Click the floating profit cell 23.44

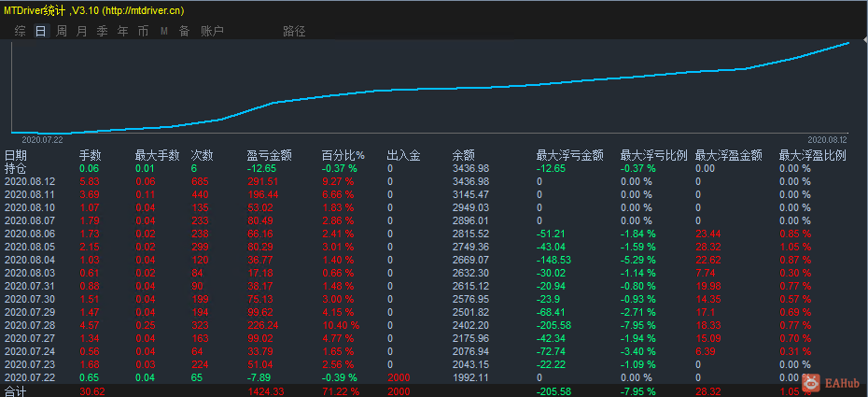(x=707, y=234)
